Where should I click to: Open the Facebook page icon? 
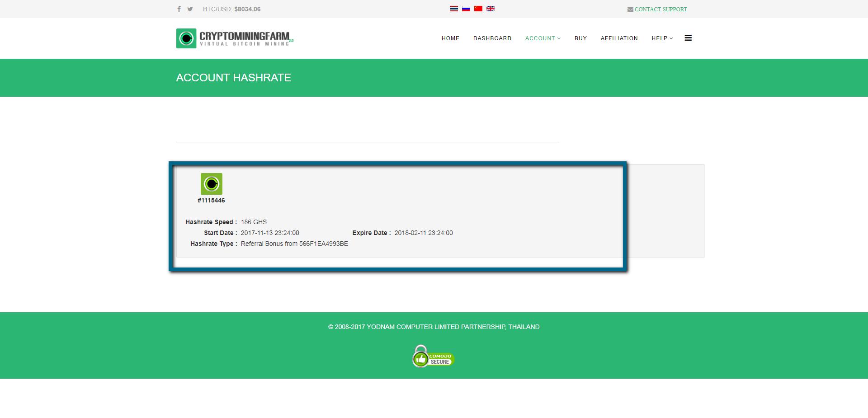179,9
